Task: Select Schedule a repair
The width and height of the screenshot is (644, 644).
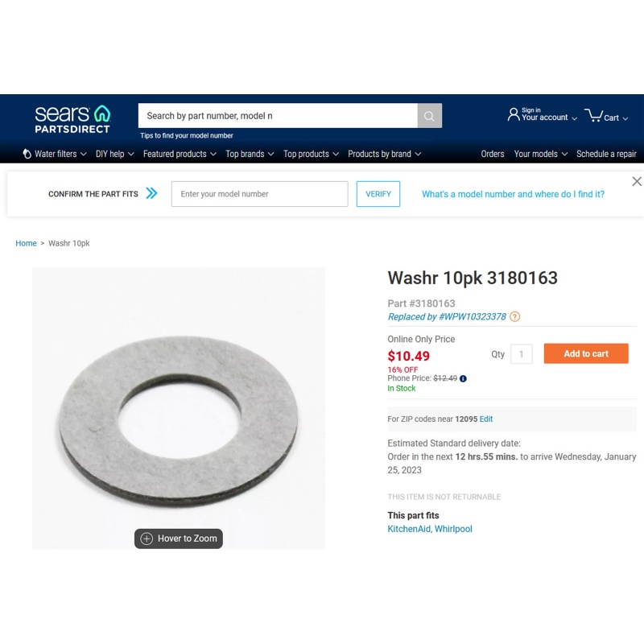Action: 606,154
